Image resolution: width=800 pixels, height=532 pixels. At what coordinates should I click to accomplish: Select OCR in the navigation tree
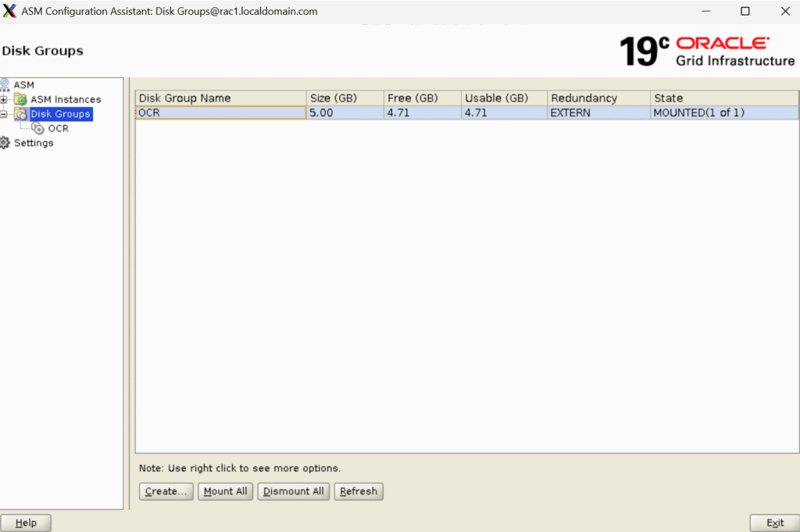[58, 129]
